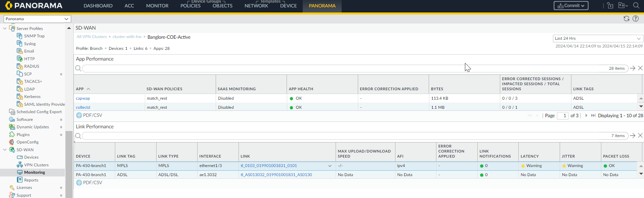Viewport: 644px width, 198px height.
Task: Click the App Performance PDF/CSV export icon
Action: pyautogui.click(x=79, y=115)
